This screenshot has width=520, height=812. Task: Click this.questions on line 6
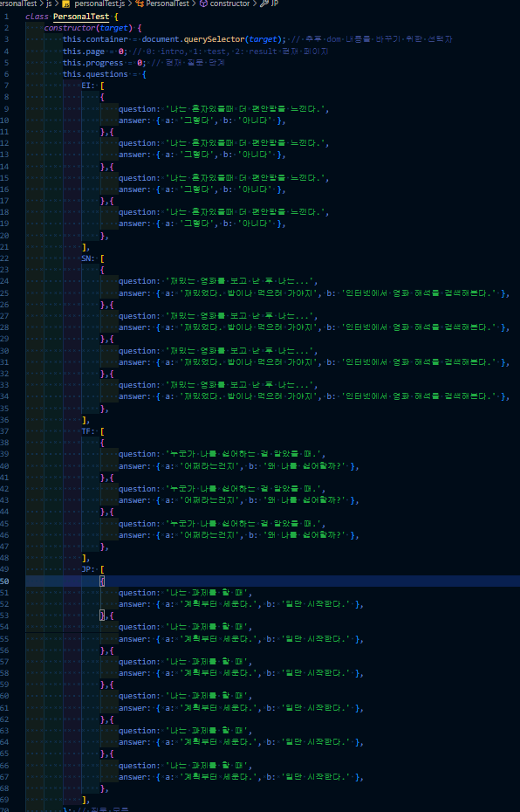tap(95, 74)
